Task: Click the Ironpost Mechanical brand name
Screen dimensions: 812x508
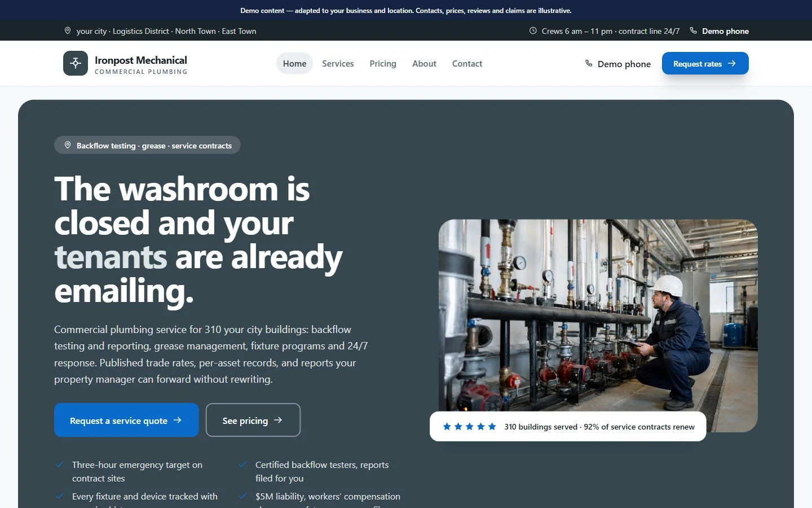Action: pos(141,60)
